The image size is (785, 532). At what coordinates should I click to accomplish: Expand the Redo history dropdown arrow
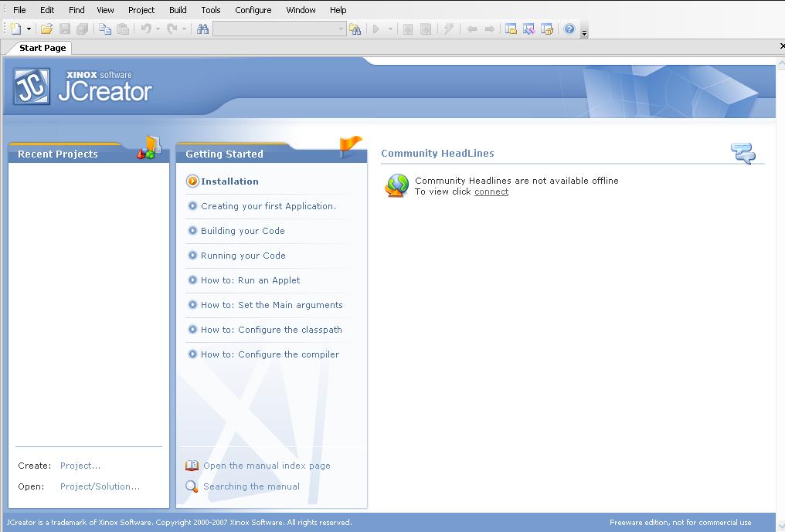pyautogui.click(x=184, y=29)
